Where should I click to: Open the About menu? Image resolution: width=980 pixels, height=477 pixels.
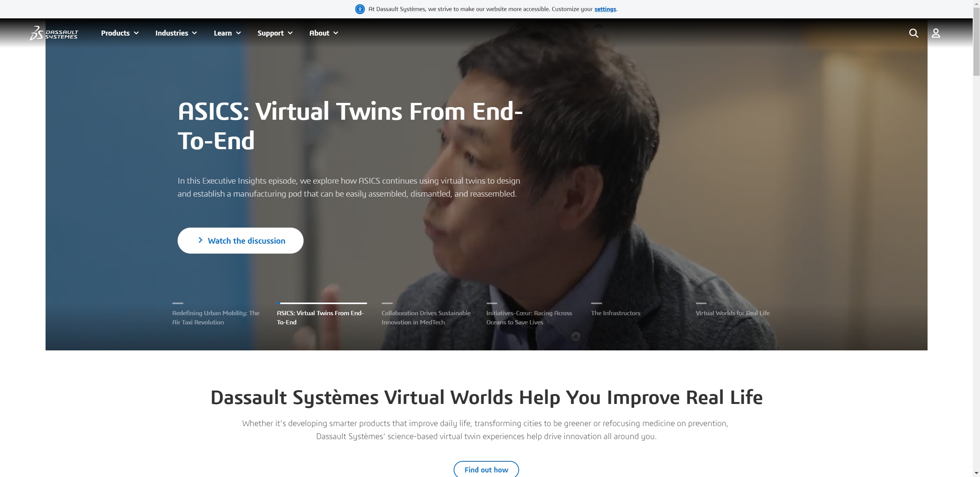click(x=323, y=33)
